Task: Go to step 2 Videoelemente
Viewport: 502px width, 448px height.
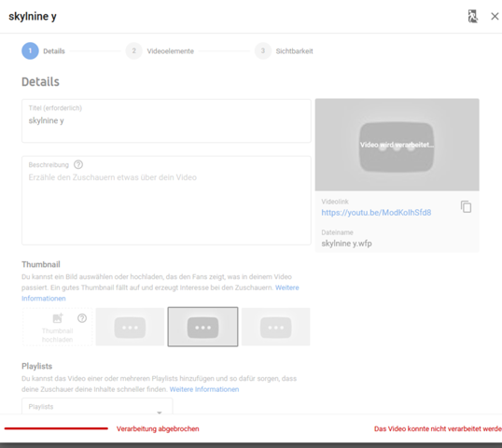Action: click(x=160, y=51)
